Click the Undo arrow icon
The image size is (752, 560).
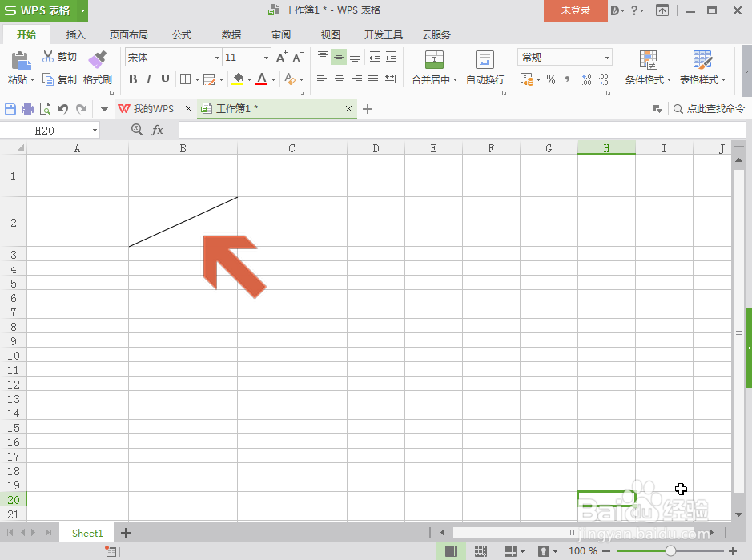(x=62, y=109)
